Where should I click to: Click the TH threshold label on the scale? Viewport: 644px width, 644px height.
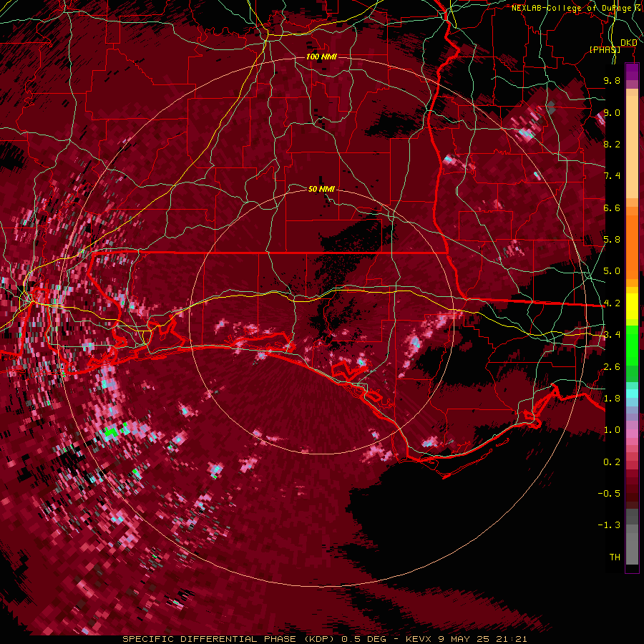click(615, 557)
